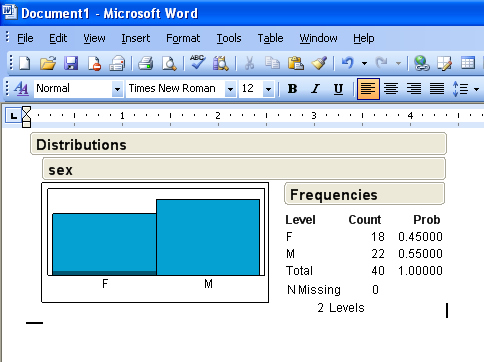Undo the last action
Screen dimensions: 484x362
tap(347, 63)
